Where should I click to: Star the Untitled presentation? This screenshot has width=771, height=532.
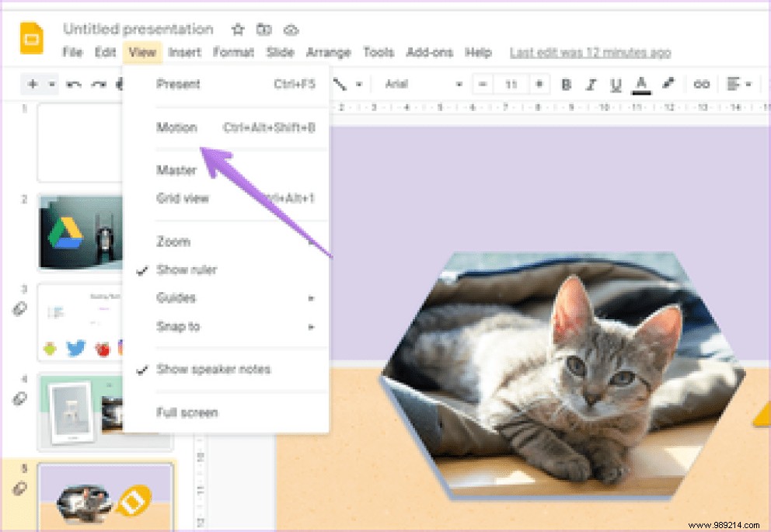point(237,30)
